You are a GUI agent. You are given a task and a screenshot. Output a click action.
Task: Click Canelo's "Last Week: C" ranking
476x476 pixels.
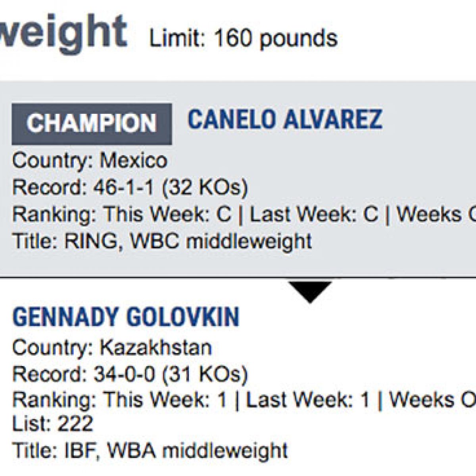314,215
